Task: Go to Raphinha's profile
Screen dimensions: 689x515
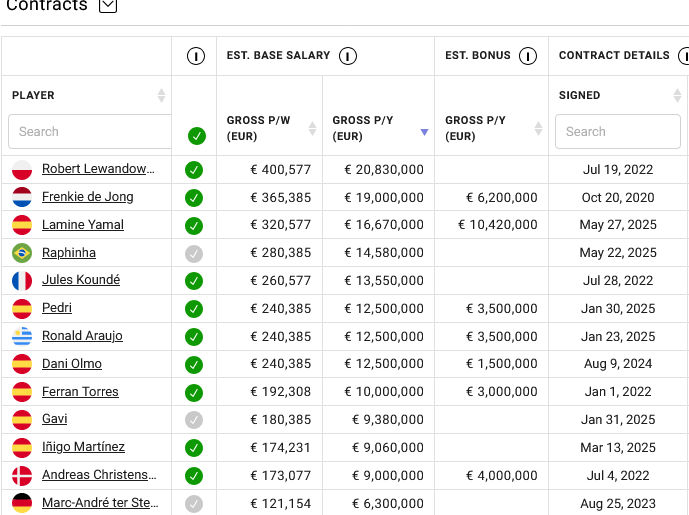Action: (69, 253)
